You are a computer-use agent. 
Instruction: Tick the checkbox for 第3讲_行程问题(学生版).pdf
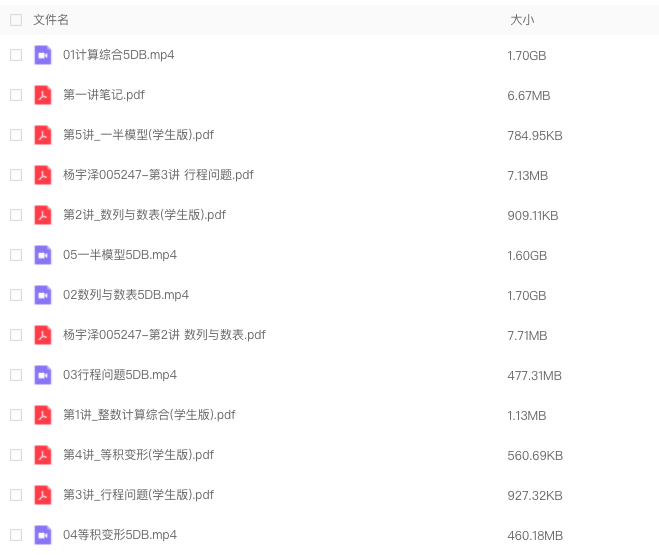tap(16, 495)
